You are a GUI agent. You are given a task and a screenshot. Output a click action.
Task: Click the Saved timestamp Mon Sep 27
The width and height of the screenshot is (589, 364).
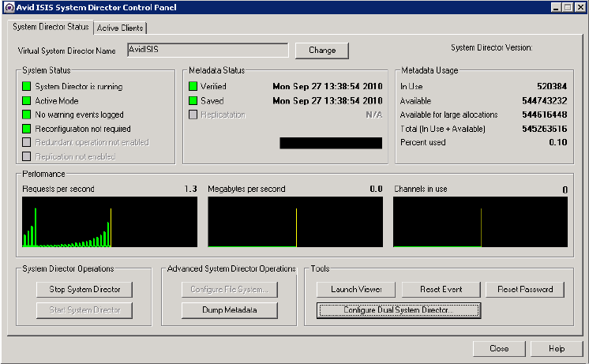click(328, 101)
